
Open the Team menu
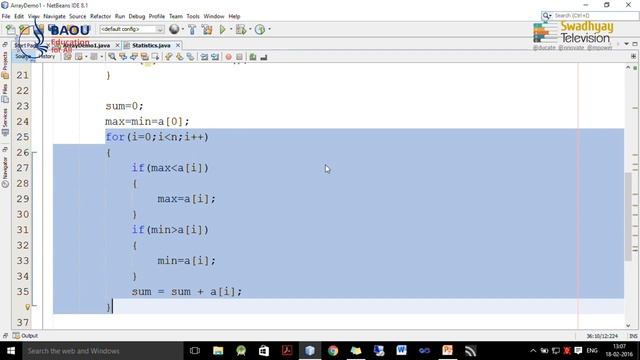[x=176, y=16]
